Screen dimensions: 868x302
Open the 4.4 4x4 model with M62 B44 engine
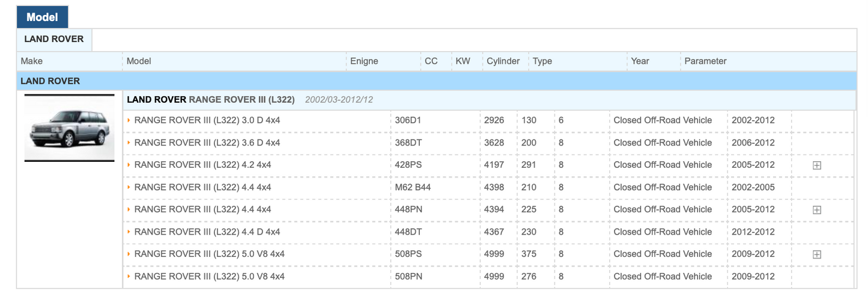(x=202, y=187)
